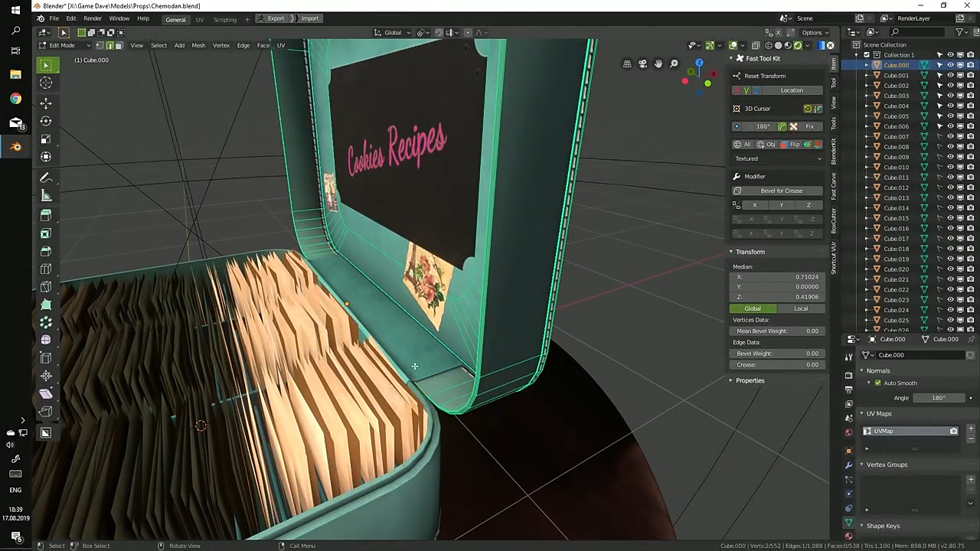This screenshot has height=551, width=980.
Task: Switch to face select mode
Action: tap(119, 45)
